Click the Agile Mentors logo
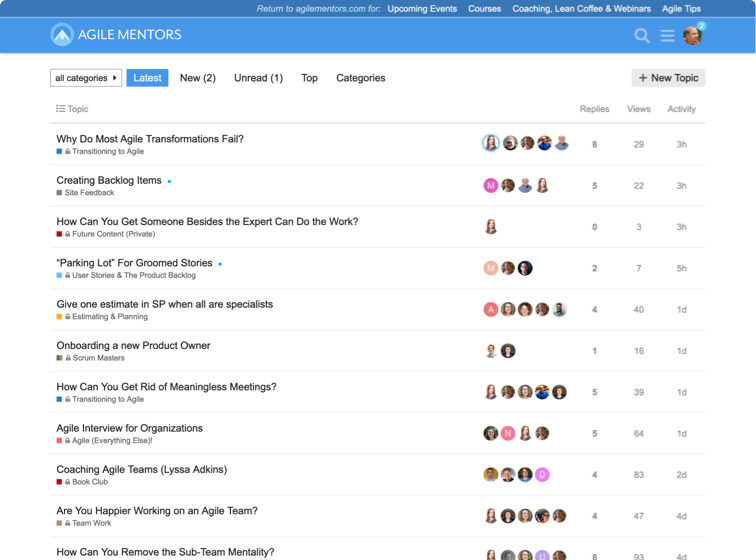The image size is (756, 560). (x=116, y=35)
